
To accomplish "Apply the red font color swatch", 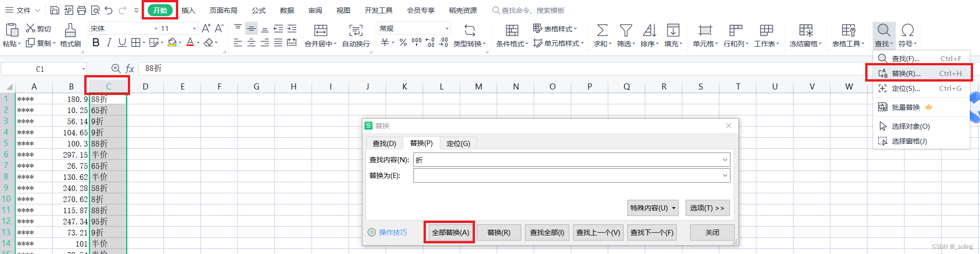I will (190, 43).
